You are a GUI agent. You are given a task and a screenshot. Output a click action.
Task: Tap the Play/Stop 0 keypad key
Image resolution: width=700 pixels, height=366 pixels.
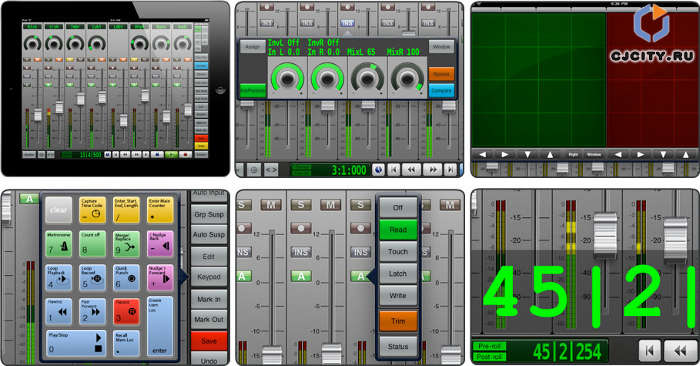pyautogui.click(x=76, y=343)
